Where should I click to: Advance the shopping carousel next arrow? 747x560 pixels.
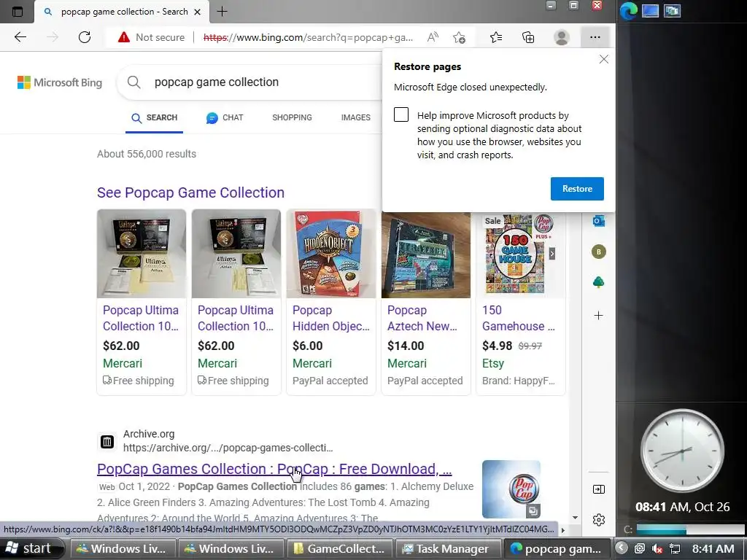coord(552,253)
